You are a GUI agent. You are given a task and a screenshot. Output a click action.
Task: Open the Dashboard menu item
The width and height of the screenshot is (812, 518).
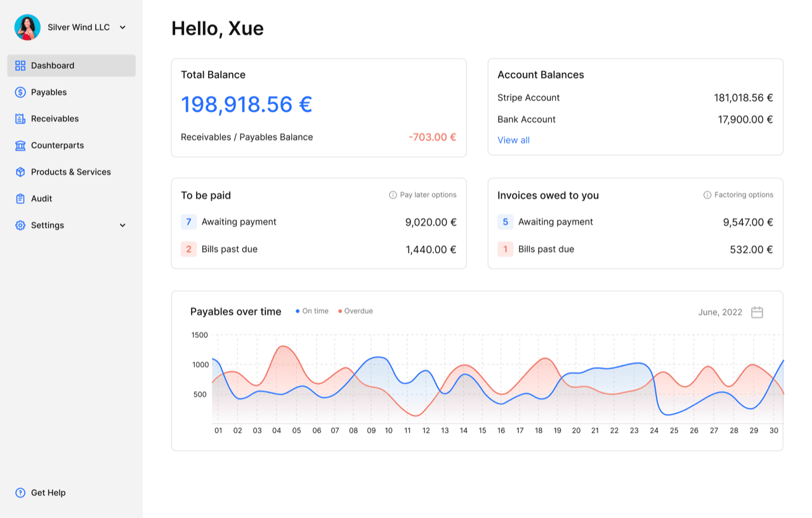[71, 65]
